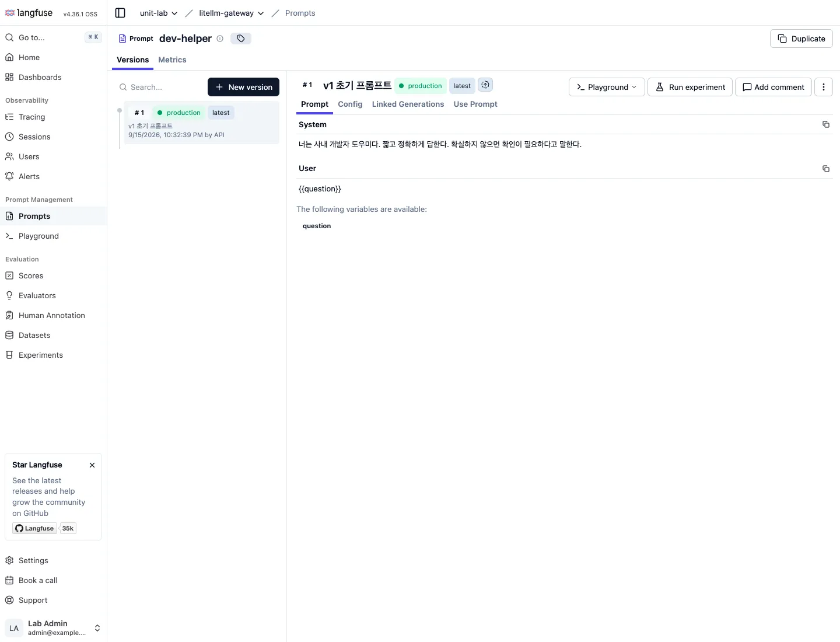Open Evaluators page
840x642 pixels.
(53, 295)
